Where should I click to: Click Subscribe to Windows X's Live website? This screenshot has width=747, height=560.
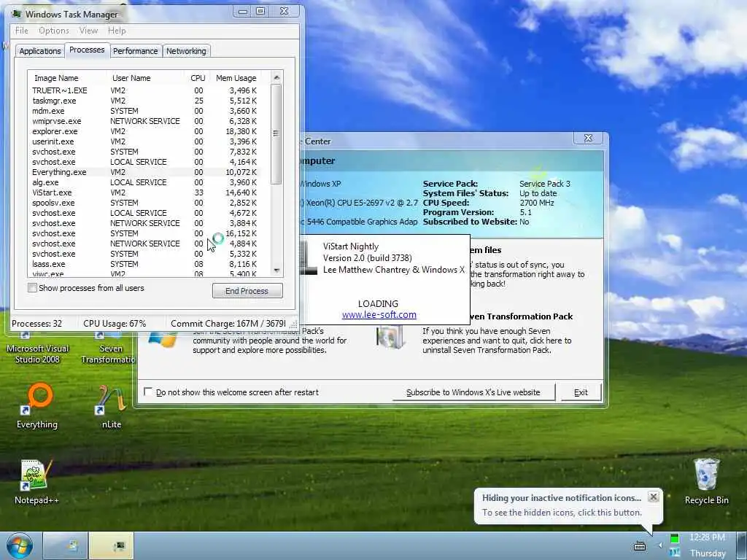click(x=473, y=392)
